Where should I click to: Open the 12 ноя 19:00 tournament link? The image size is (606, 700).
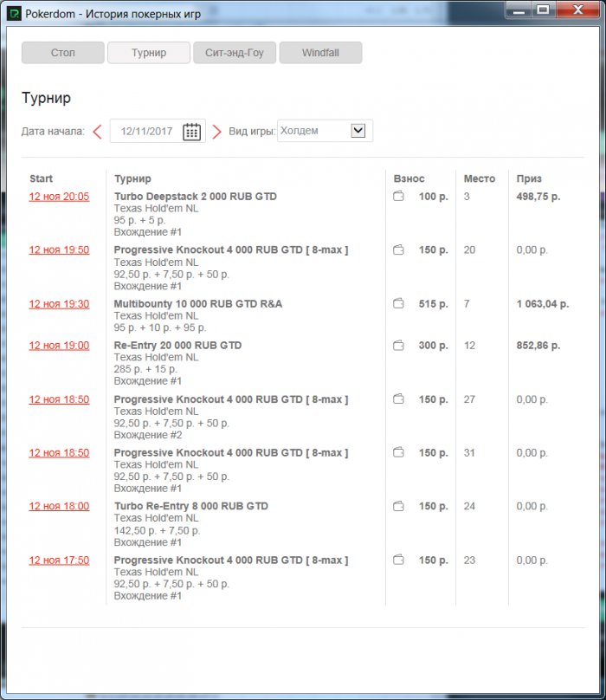coord(59,346)
